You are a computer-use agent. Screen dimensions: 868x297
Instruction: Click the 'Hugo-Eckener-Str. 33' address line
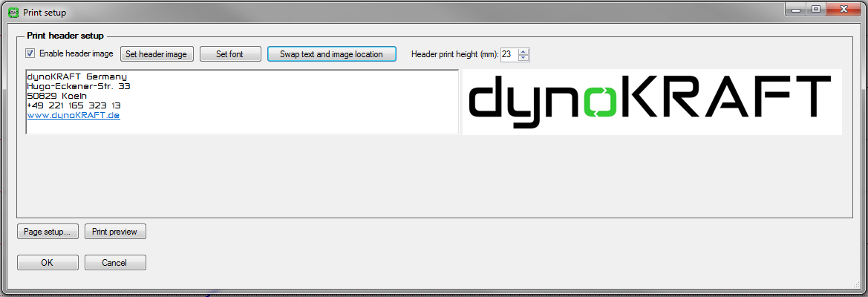[79, 86]
